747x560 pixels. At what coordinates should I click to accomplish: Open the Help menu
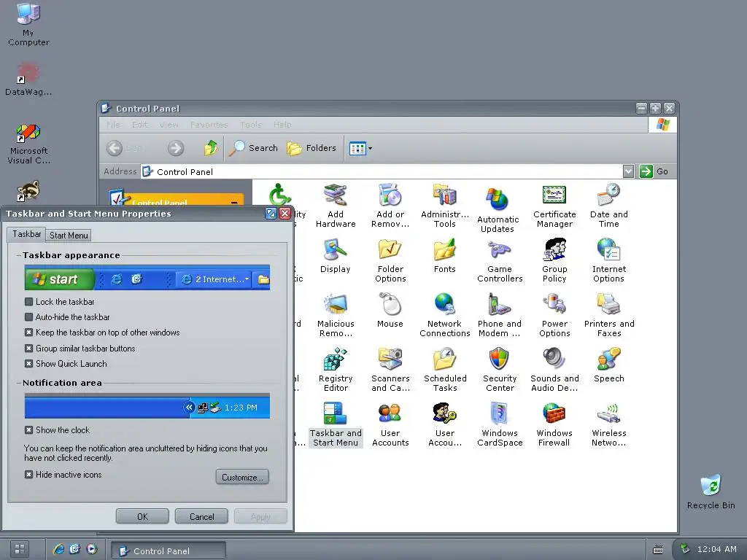(282, 125)
